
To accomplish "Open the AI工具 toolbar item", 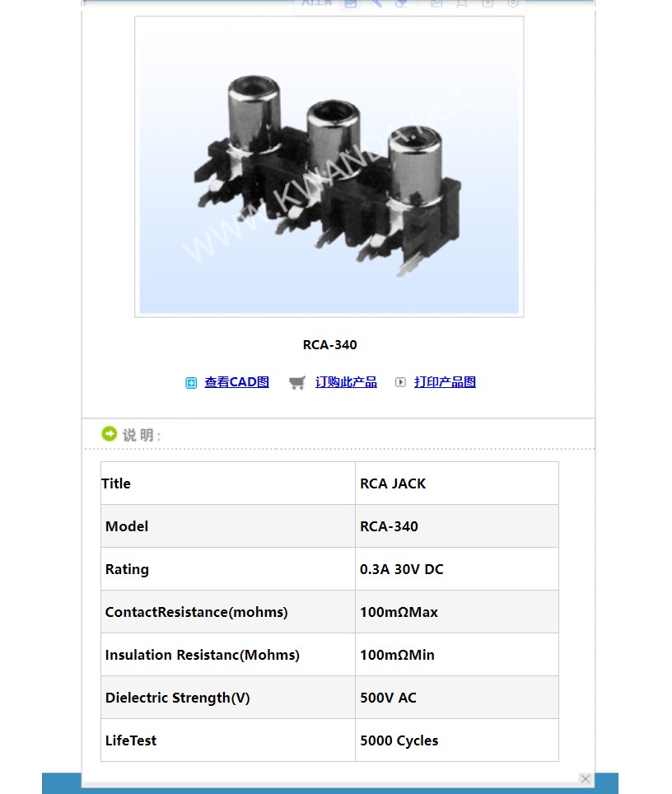I will [317, 3].
